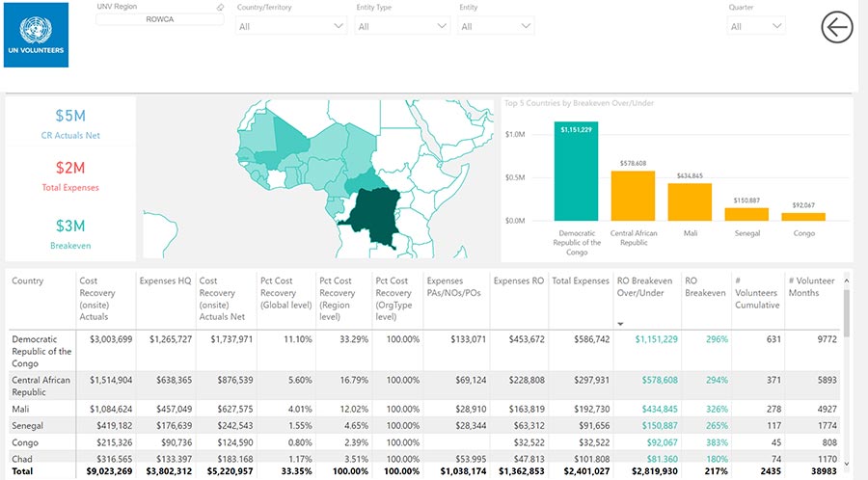
Task: Expand the Entity Type dropdown
Action: [x=401, y=26]
